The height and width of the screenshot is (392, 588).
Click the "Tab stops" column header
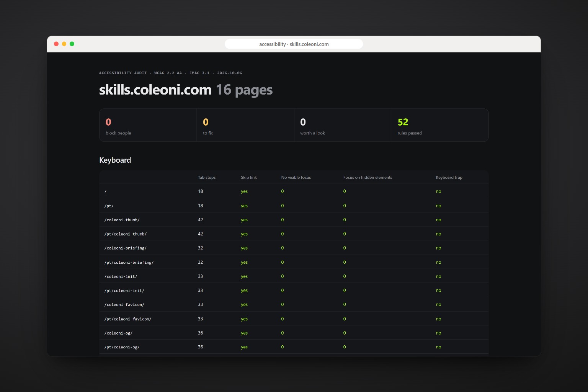point(207,177)
